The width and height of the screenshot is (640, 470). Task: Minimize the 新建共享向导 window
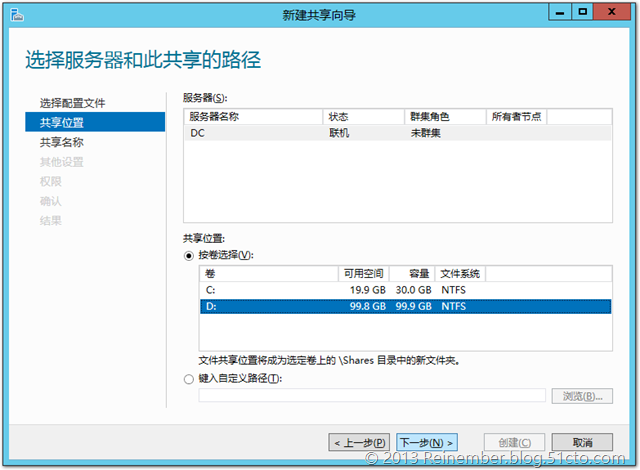[560, 12]
